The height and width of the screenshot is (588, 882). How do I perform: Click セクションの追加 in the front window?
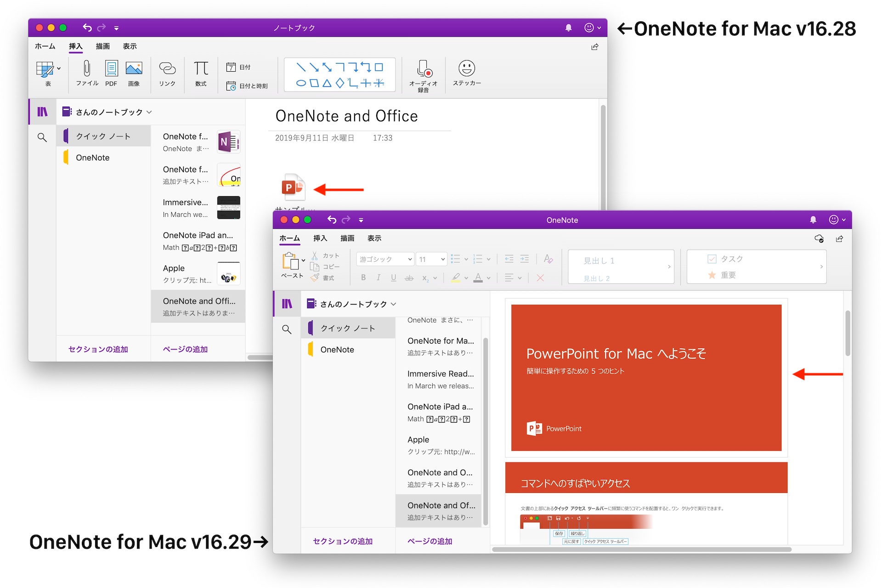343,541
